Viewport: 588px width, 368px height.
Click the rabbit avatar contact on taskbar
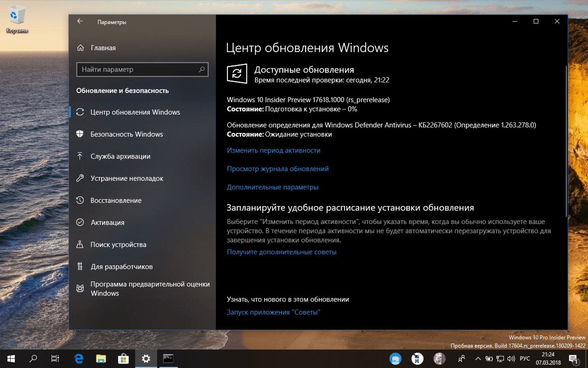(439, 359)
